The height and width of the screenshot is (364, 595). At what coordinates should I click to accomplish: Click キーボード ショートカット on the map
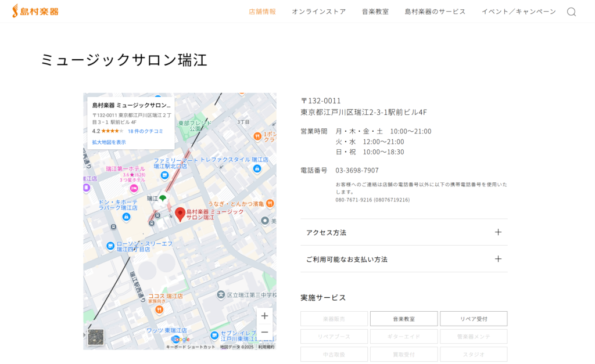click(x=191, y=347)
